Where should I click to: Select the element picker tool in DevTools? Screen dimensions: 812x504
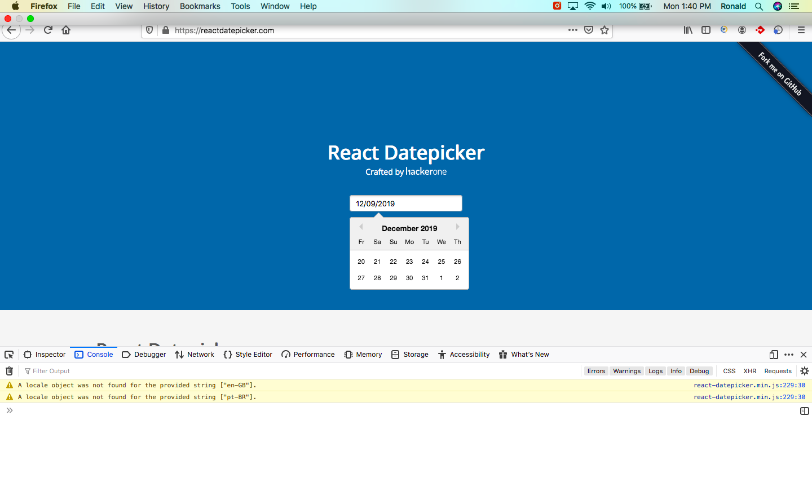click(8, 354)
